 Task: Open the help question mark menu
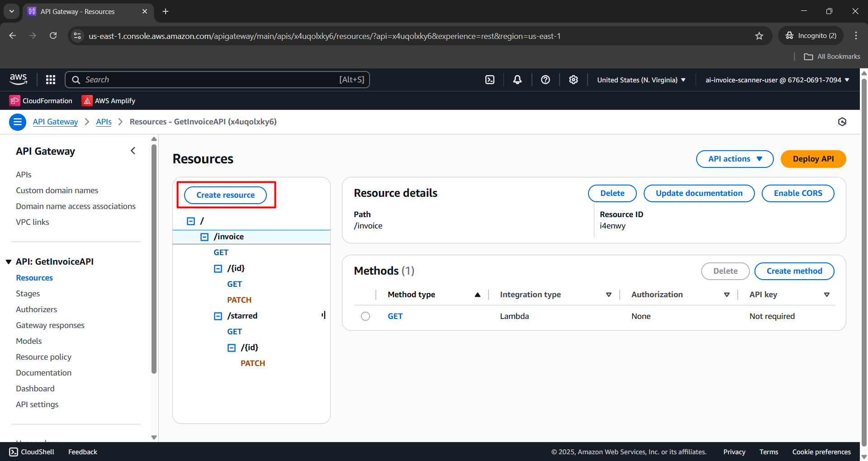tap(545, 80)
